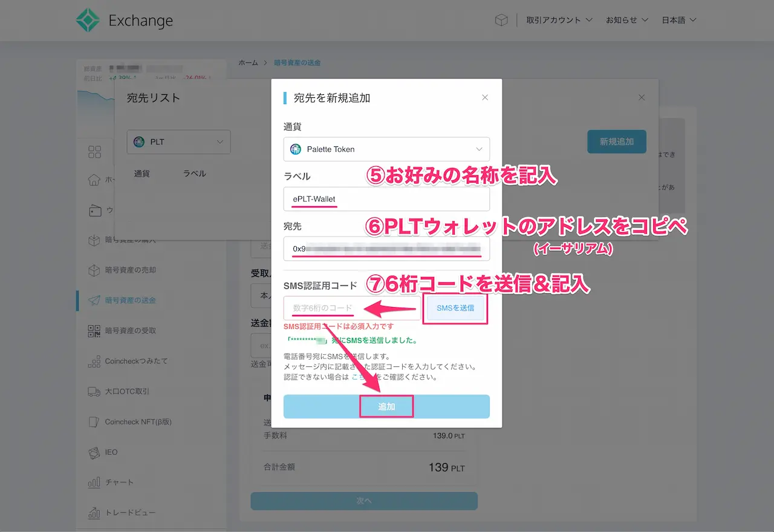
Task: Click the 通貨 column header in 宛先リスト
Action: coord(142,174)
